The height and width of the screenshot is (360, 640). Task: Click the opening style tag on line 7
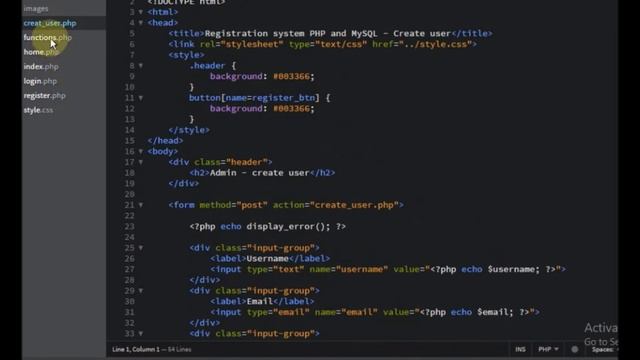tap(187, 55)
